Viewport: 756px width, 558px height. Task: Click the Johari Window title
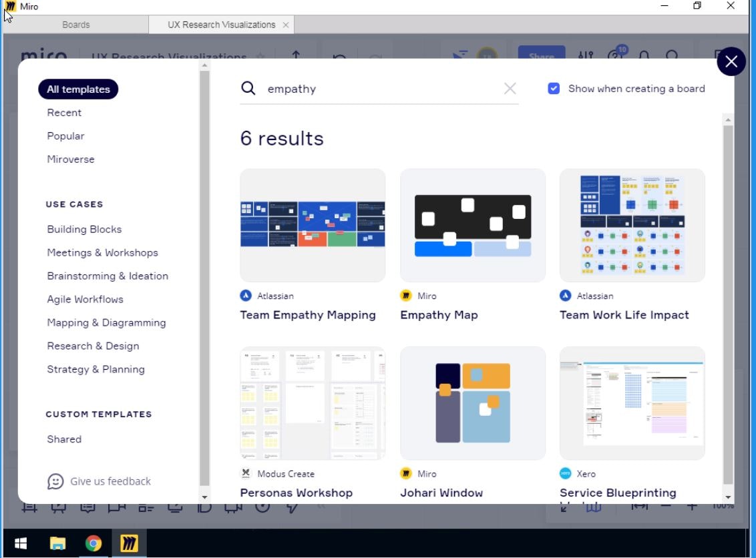[441, 493]
